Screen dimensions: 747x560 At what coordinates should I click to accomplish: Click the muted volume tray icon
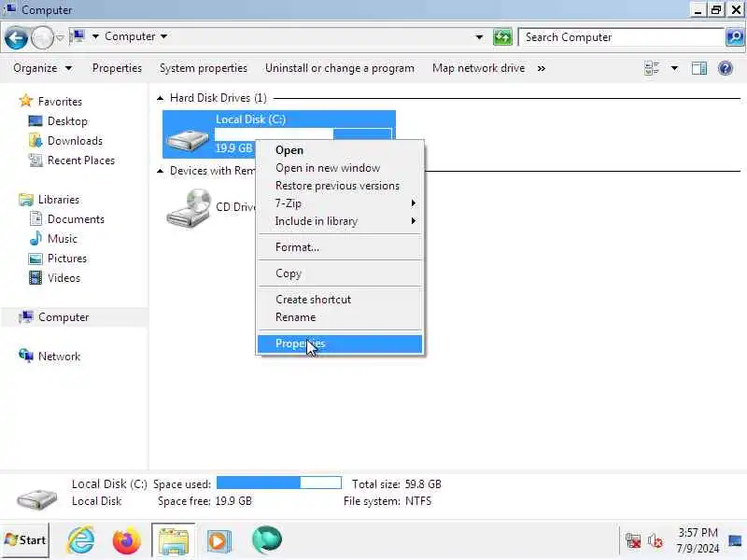[x=655, y=541]
